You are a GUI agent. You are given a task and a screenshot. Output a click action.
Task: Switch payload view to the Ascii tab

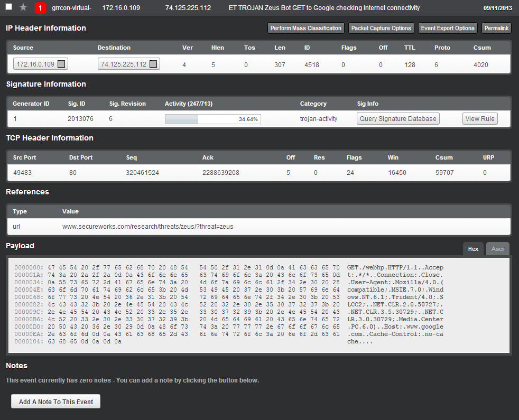(x=498, y=249)
